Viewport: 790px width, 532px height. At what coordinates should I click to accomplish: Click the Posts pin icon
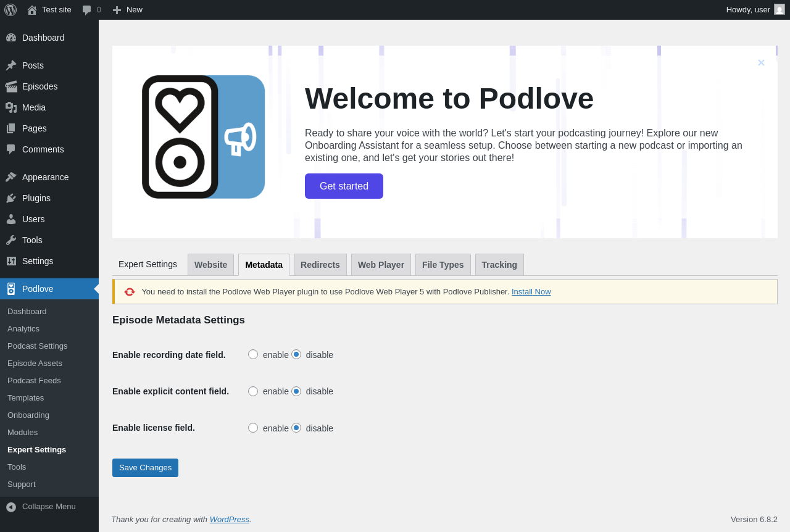point(11,65)
